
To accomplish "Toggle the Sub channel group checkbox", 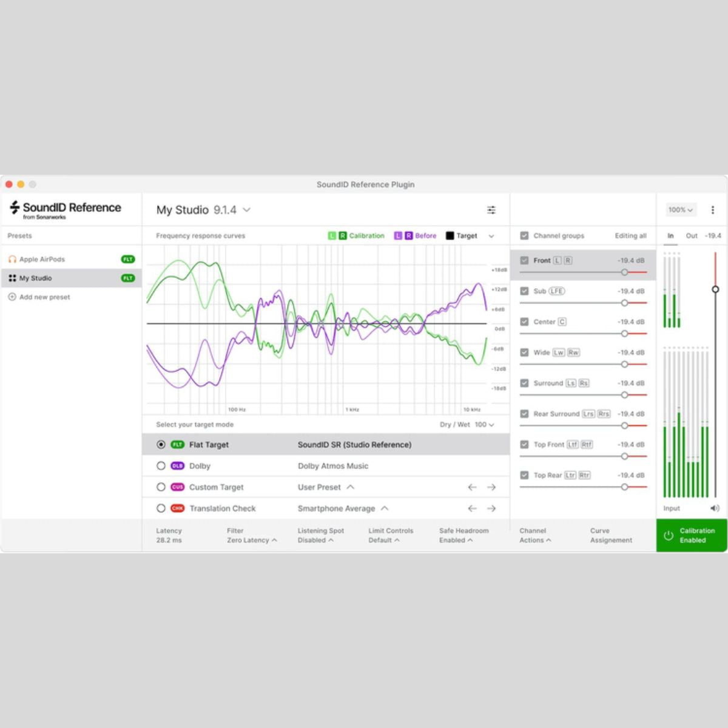I will [524, 291].
